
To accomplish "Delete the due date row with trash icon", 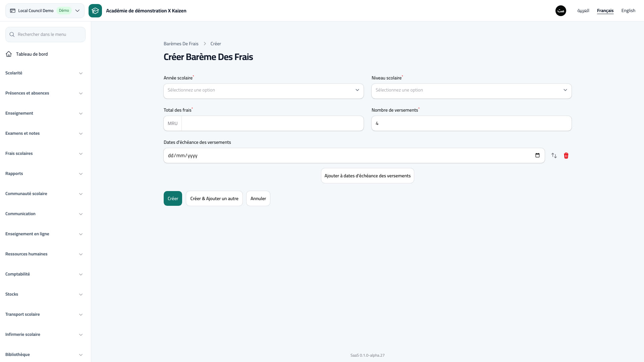I will (566, 156).
